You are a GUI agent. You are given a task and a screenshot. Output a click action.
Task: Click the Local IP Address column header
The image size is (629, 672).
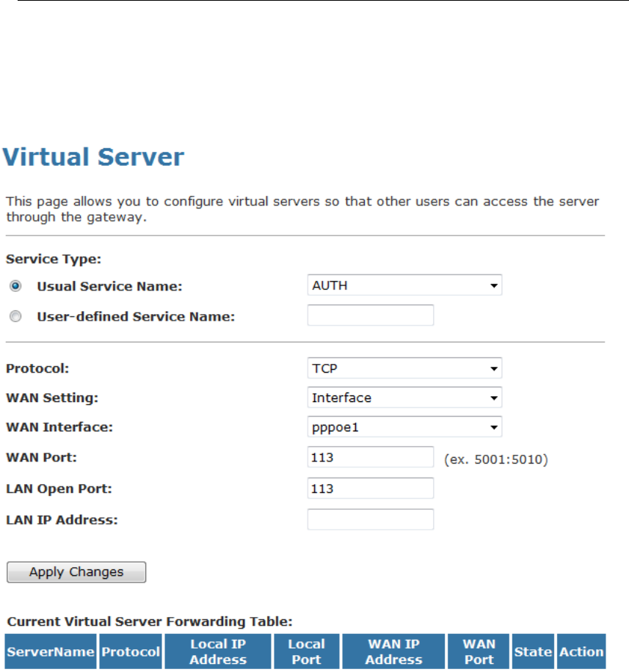click(218, 651)
